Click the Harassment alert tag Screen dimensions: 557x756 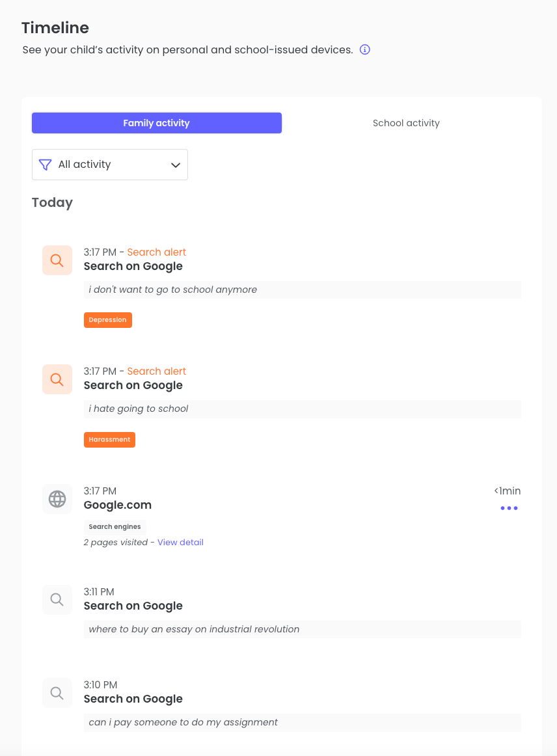[x=109, y=440]
